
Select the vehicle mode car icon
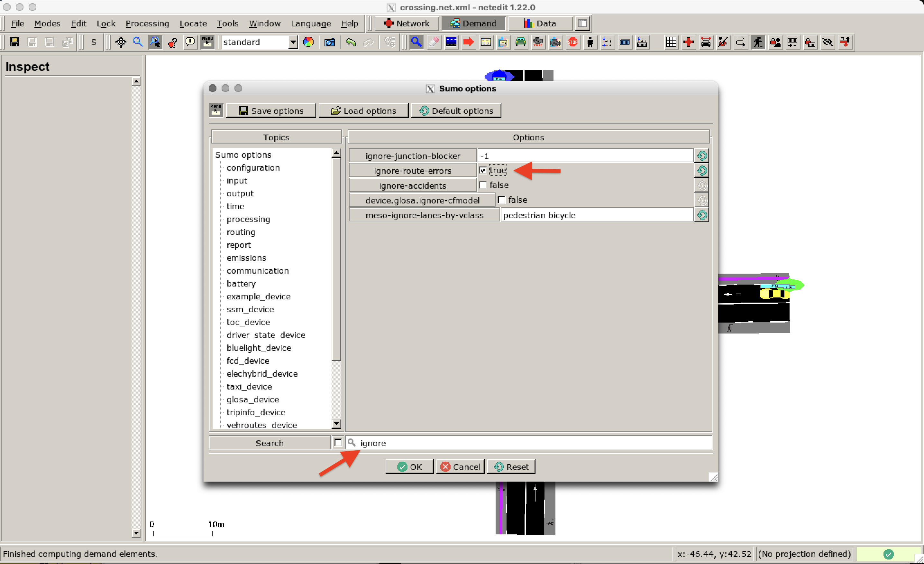[x=520, y=42]
